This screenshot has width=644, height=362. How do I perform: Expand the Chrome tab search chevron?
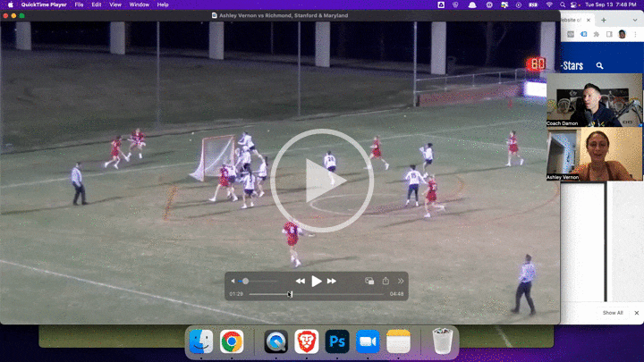click(635, 20)
